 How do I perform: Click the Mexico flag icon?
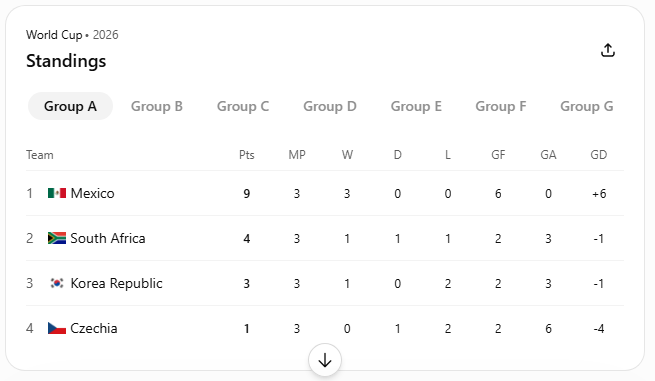click(x=57, y=193)
